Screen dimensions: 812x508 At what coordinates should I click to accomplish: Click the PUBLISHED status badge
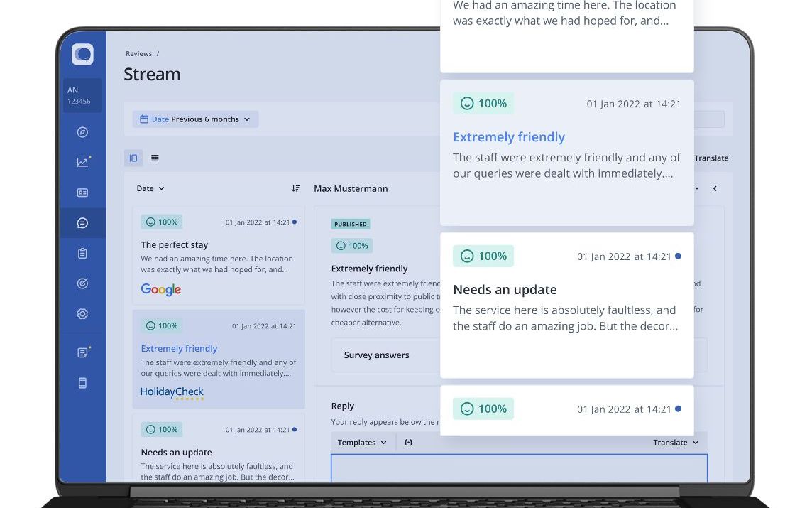351,224
